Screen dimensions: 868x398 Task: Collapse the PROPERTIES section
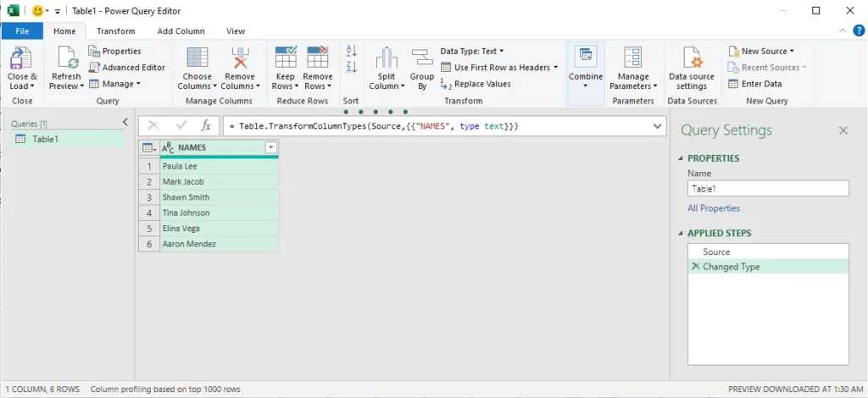[681, 158]
